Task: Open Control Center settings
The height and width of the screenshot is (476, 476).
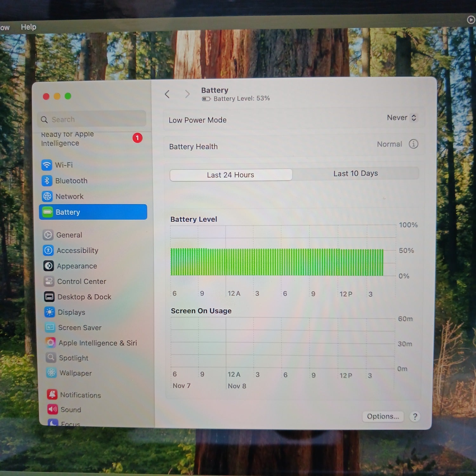Action: (81, 281)
